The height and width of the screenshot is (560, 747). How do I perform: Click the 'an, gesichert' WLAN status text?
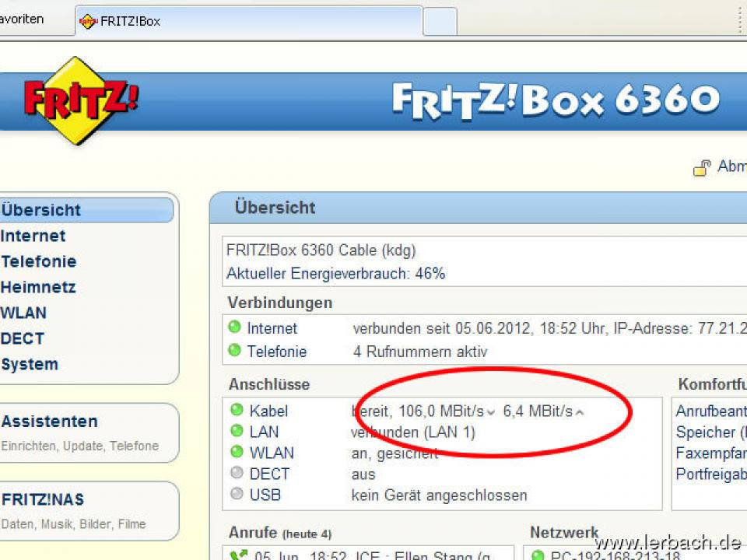[x=395, y=453]
